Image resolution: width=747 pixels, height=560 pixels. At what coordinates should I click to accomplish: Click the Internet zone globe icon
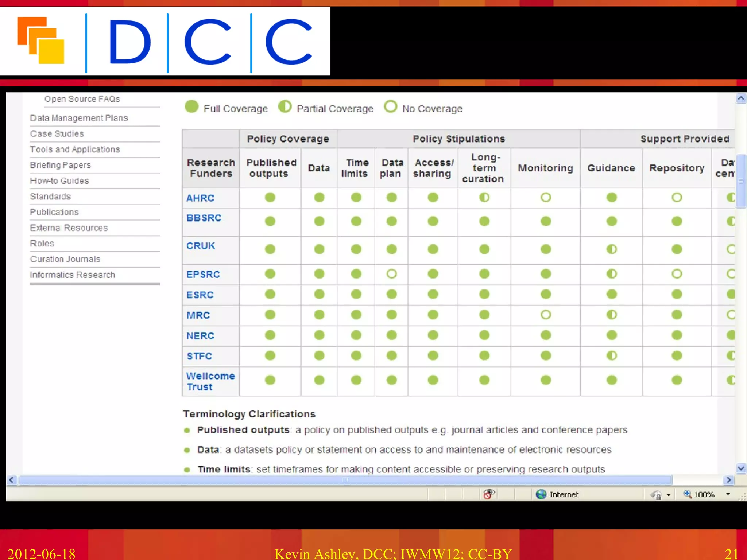[x=541, y=494]
